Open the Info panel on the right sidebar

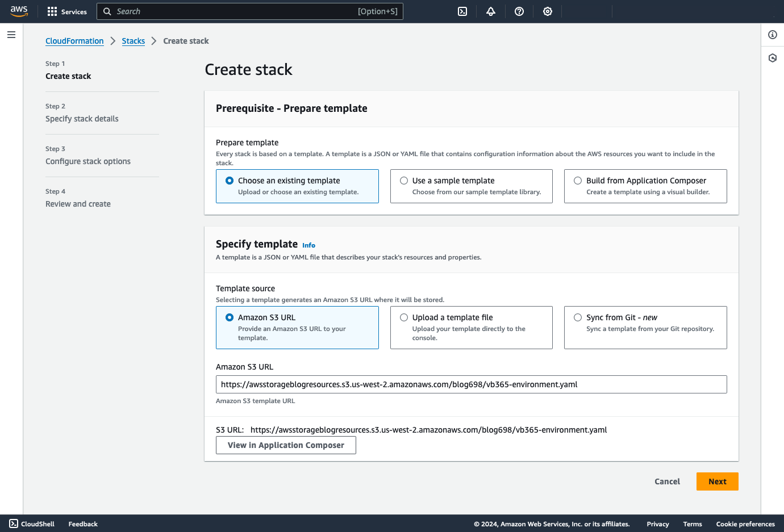coord(772,35)
